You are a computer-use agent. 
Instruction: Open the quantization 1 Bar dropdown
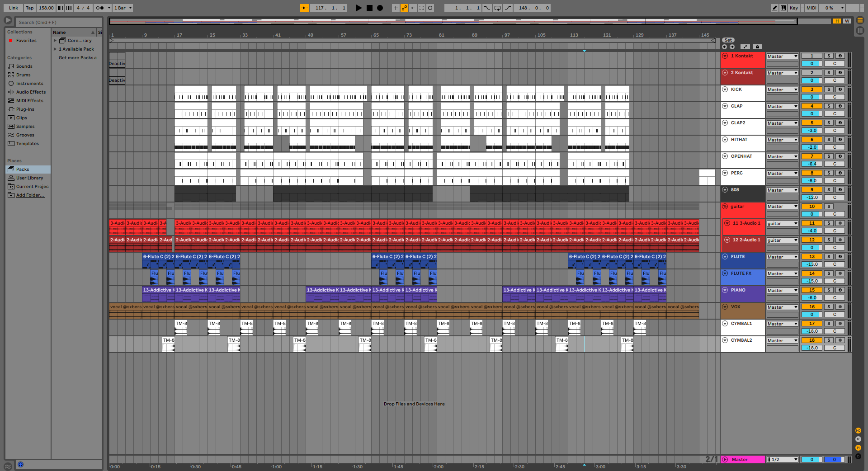coord(123,8)
